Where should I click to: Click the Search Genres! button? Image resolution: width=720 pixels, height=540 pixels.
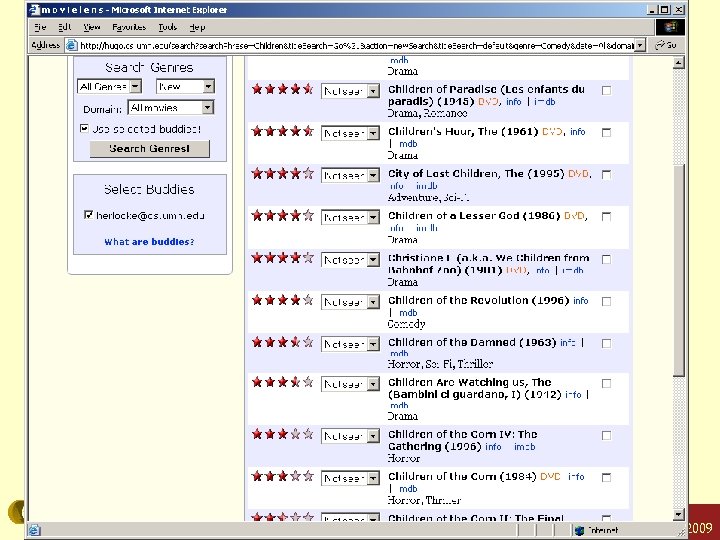click(150, 149)
